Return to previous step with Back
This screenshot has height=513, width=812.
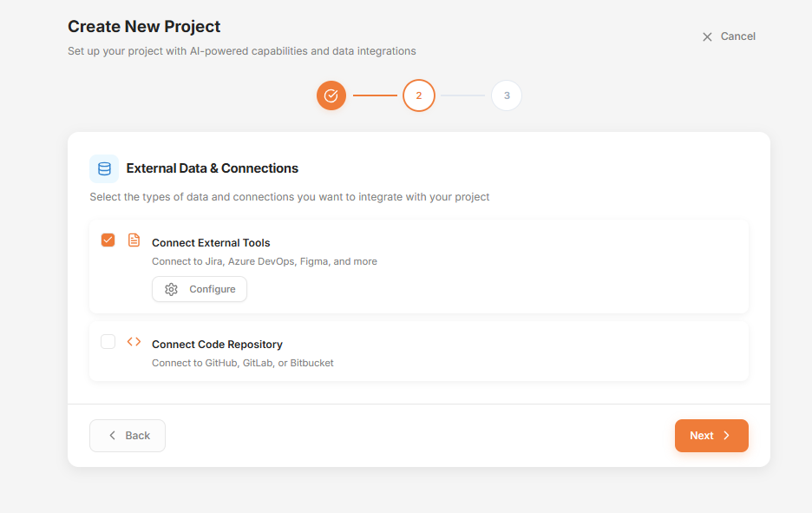point(128,436)
